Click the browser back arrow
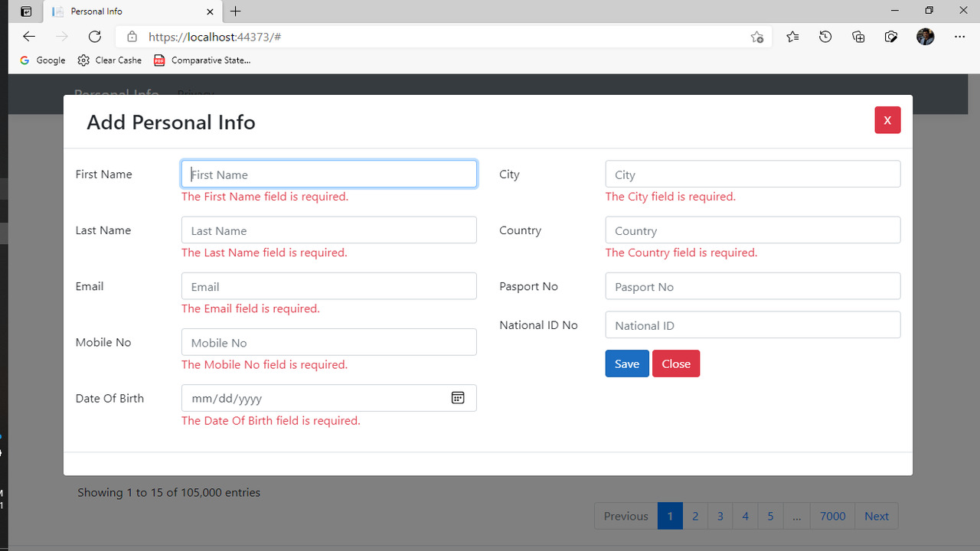The width and height of the screenshot is (980, 551). [x=29, y=37]
